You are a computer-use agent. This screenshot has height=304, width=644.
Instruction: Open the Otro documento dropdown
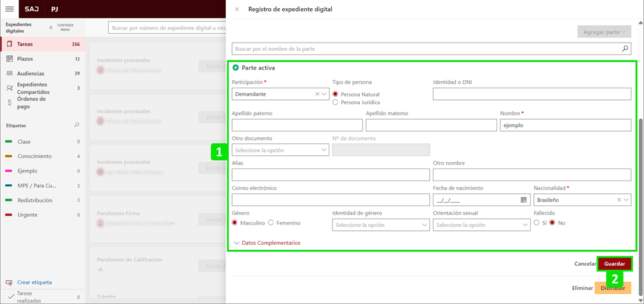(x=280, y=150)
